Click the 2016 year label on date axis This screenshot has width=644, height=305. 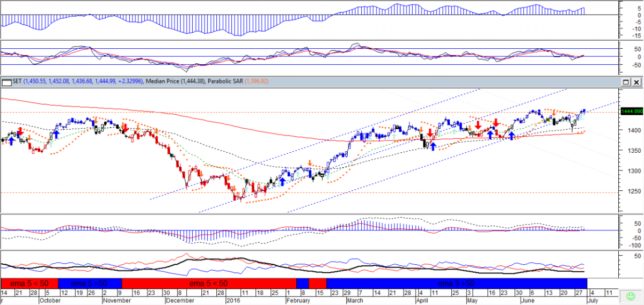point(232,301)
